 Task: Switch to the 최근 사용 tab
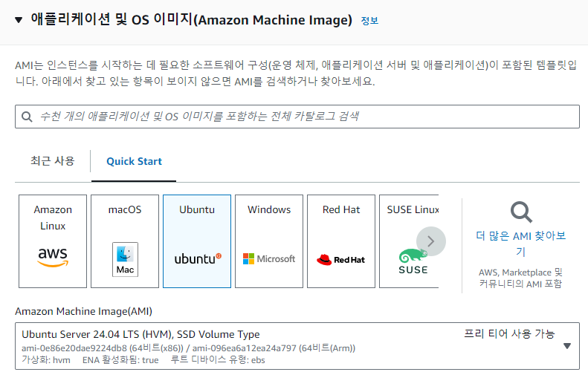click(x=53, y=161)
